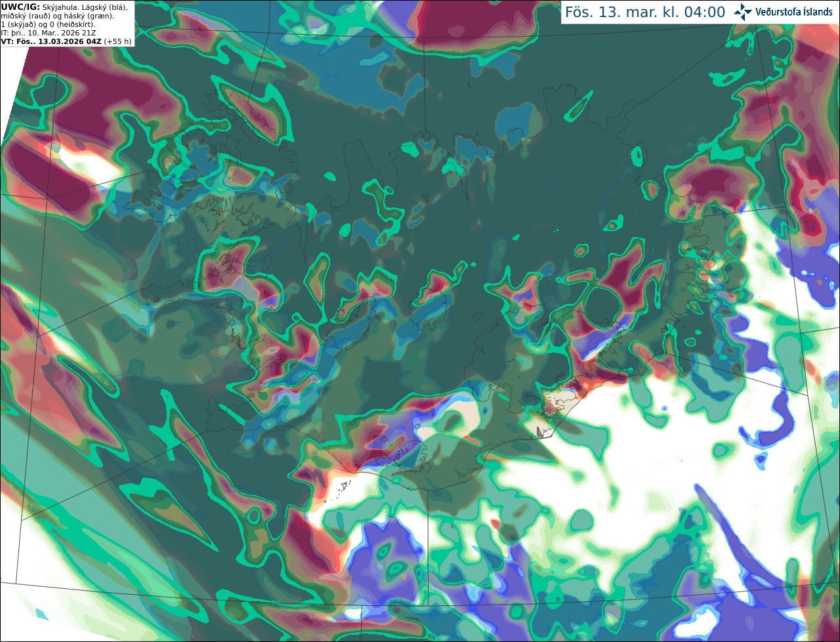Click the 'UWC/IG:' model label
Image resolution: width=840 pixels, height=642 pixels.
point(20,7)
